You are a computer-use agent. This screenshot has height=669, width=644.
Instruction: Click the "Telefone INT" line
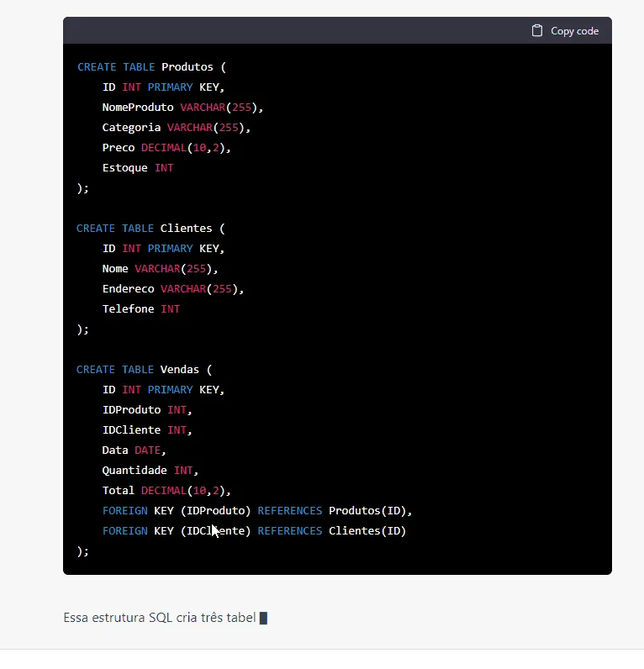[141, 309]
